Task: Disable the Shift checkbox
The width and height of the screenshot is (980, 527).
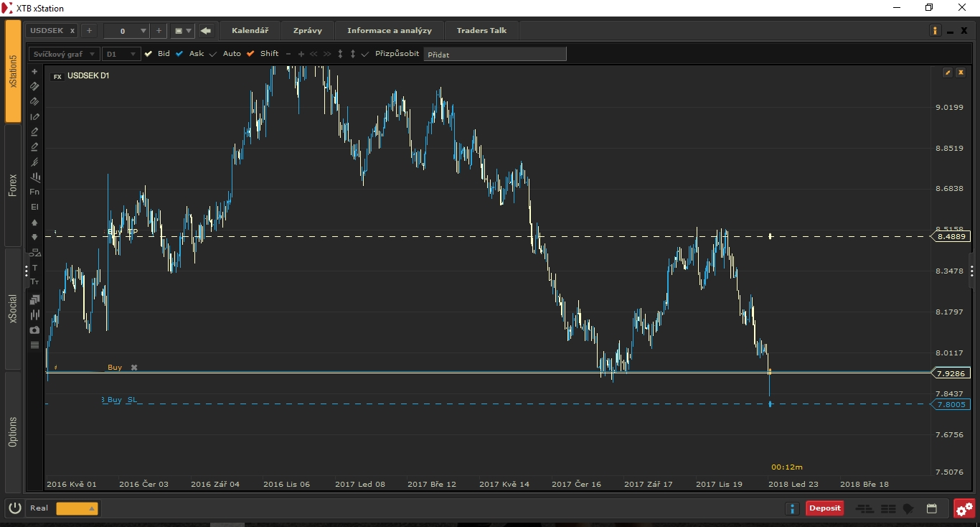Action: (250, 54)
